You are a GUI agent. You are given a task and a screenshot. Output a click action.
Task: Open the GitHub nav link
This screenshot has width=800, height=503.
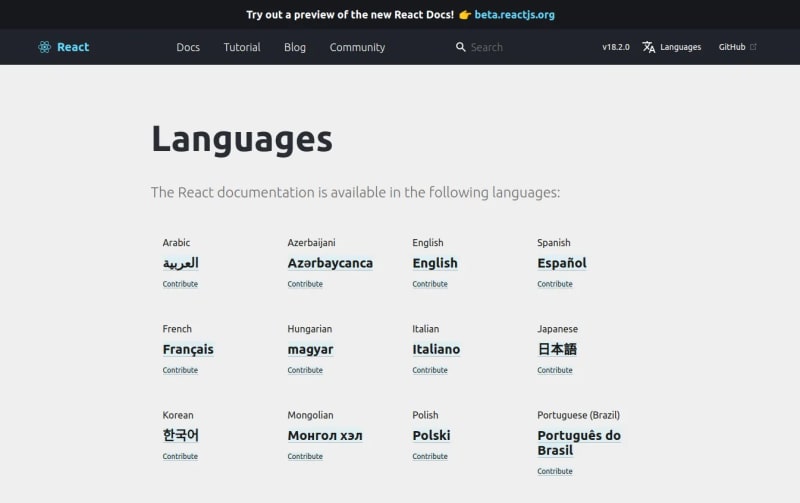pyautogui.click(x=732, y=47)
